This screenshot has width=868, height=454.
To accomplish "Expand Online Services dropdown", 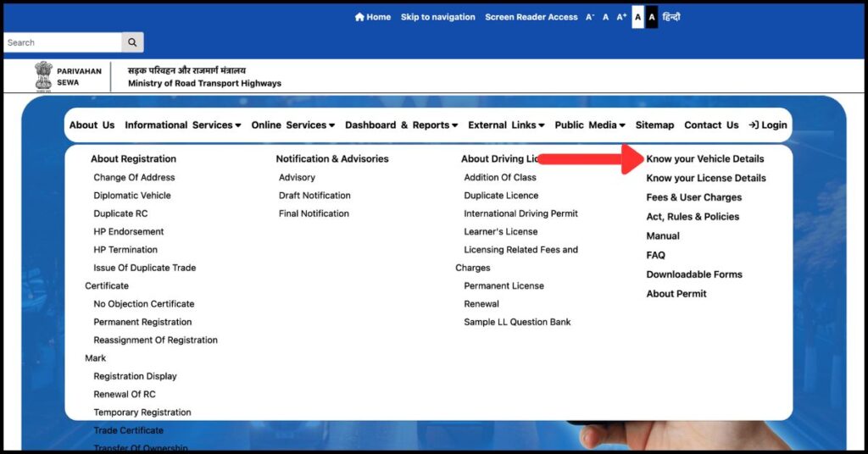I will click(293, 125).
